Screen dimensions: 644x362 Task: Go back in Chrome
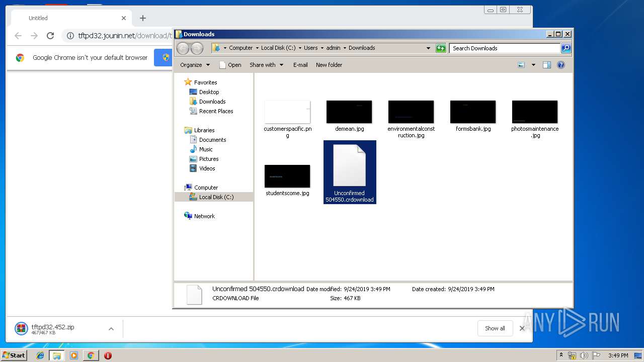point(18,36)
